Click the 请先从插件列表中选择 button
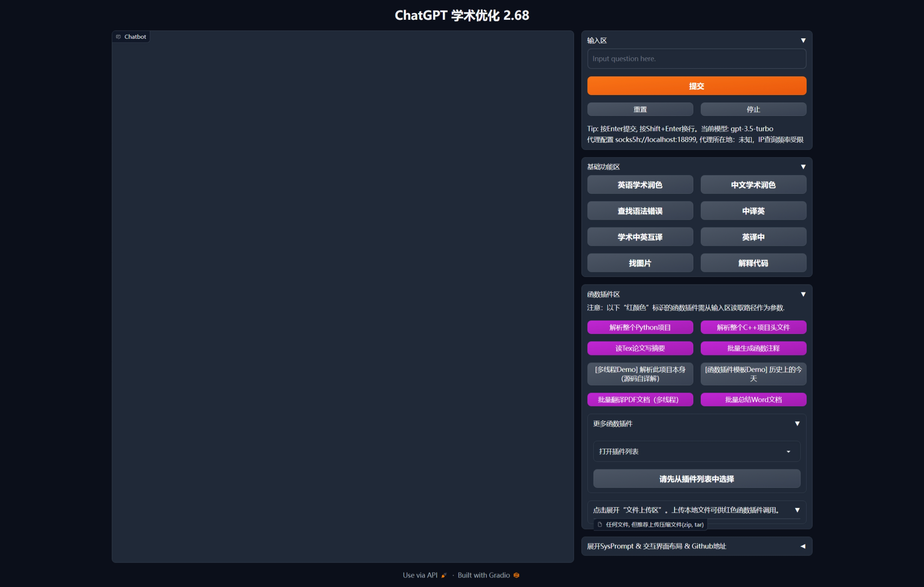The height and width of the screenshot is (587, 924). click(696, 479)
